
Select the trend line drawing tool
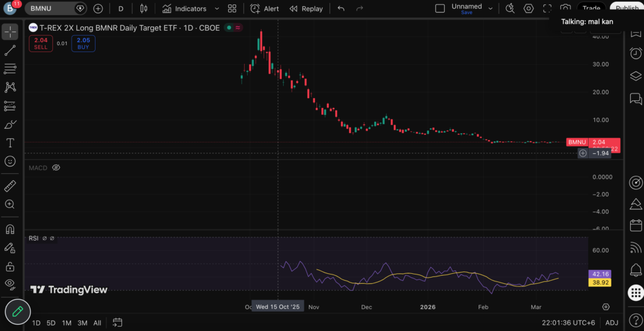(10, 51)
